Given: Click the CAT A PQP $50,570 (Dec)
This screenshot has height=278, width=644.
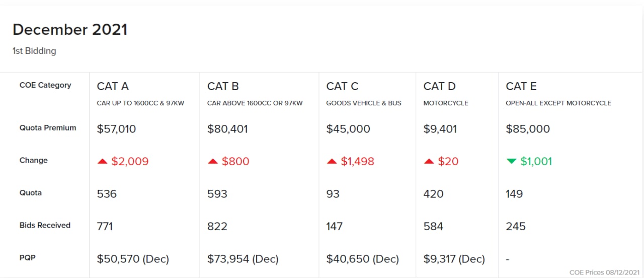Looking at the screenshot, I should click(133, 259).
